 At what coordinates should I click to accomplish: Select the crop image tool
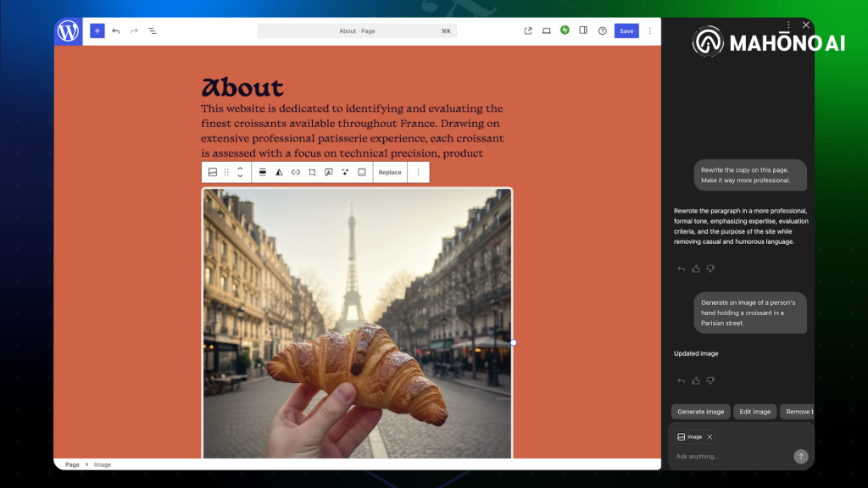312,172
